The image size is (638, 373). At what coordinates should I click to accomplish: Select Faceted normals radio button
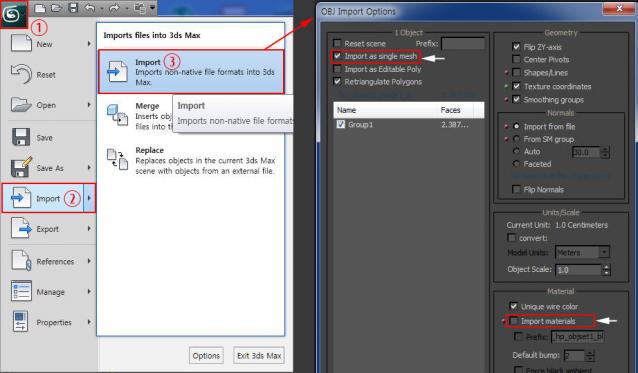click(x=516, y=164)
